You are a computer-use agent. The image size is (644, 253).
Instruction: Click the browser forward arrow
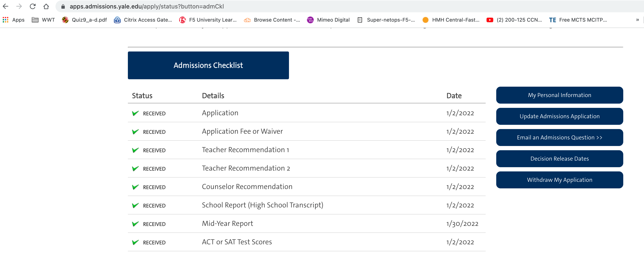(x=19, y=6)
